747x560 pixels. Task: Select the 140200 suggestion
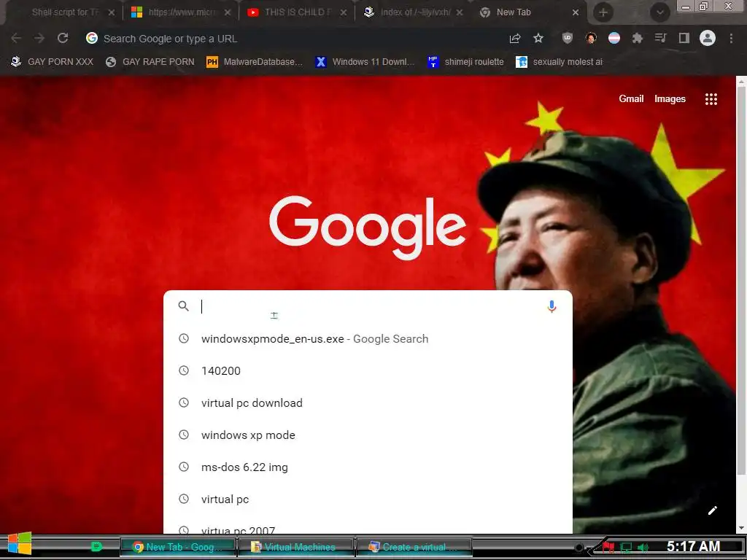(368, 370)
